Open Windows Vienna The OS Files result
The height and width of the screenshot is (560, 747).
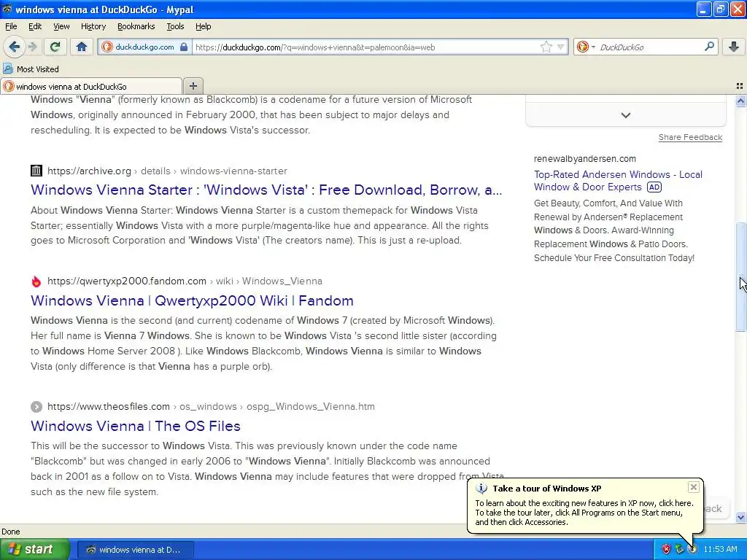tap(135, 426)
